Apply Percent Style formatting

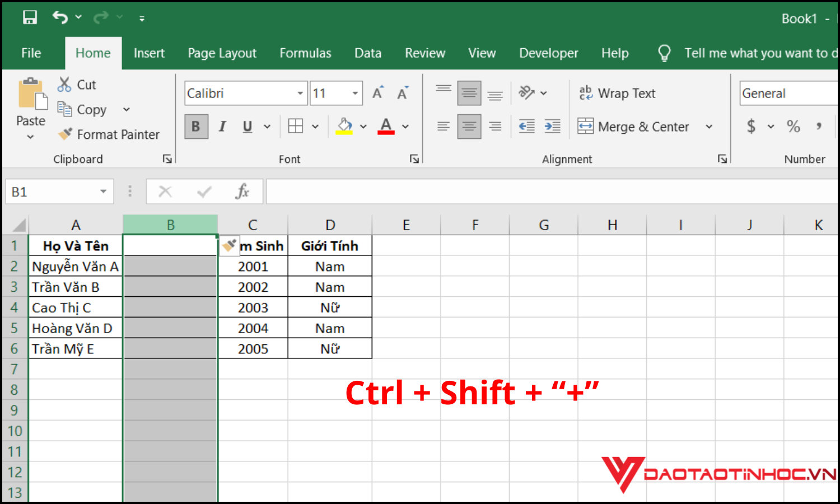[793, 127]
